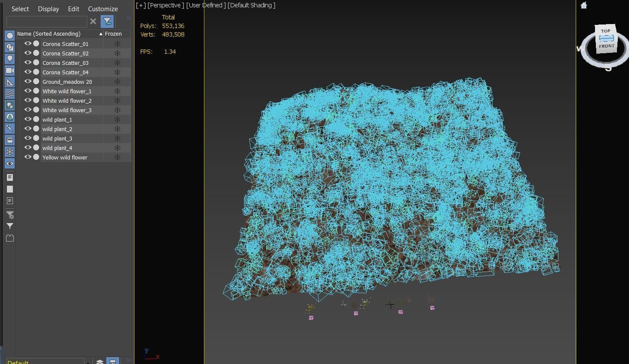Image resolution: width=629 pixels, height=364 pixels.
Task: Hide Corona Scatter_01 with its eye
Action: tap(28, 43)
